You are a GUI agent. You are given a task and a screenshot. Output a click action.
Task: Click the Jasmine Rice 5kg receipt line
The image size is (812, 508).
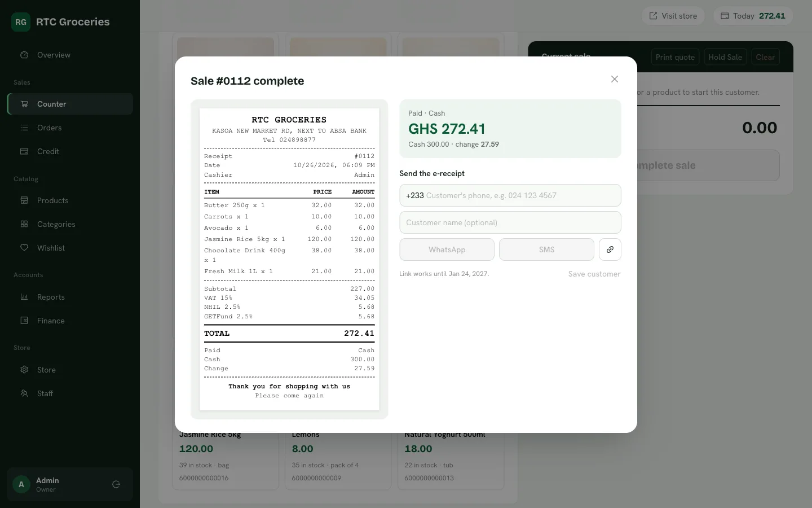pyautogui.click(x=289, y=239)
